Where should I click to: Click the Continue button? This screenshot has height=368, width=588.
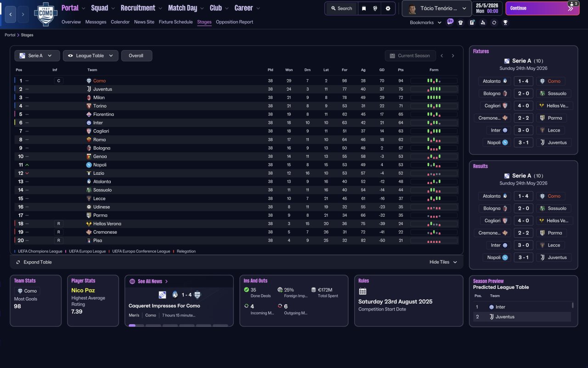543,8
